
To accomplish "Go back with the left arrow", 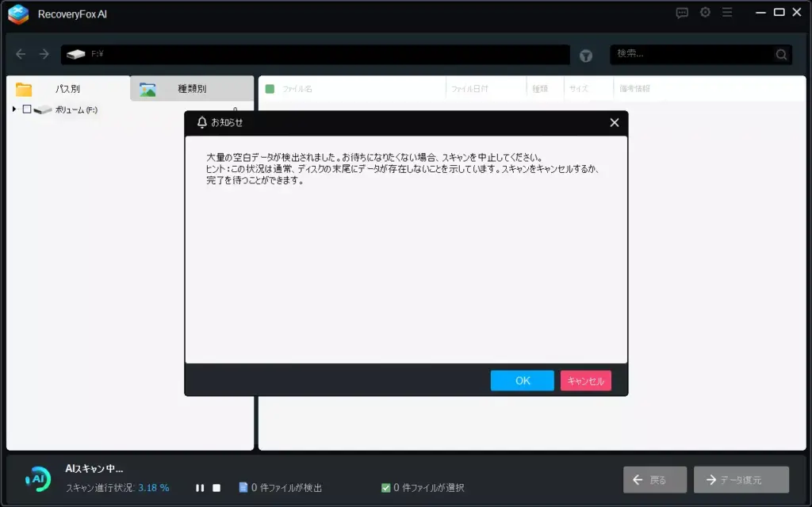I will coord(21,54).
